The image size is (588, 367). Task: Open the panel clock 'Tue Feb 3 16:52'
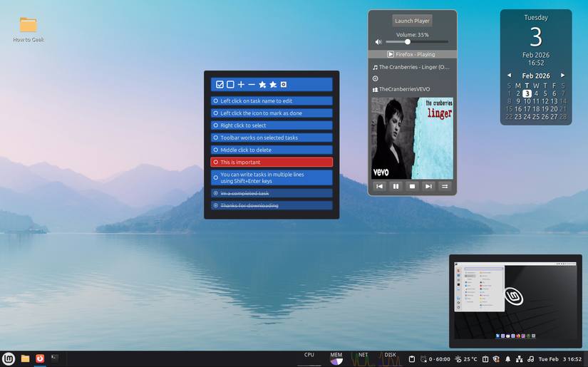tap(560, 359)
